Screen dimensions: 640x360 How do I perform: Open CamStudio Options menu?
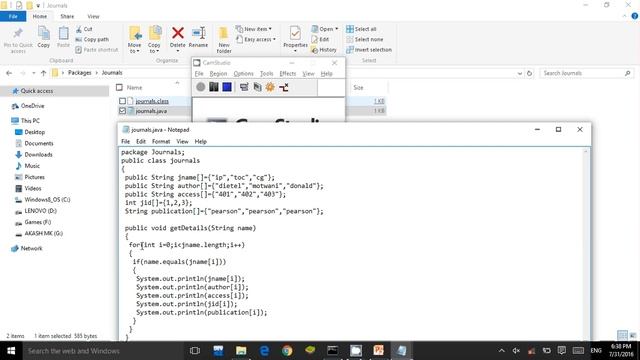(x=243, y=73)
